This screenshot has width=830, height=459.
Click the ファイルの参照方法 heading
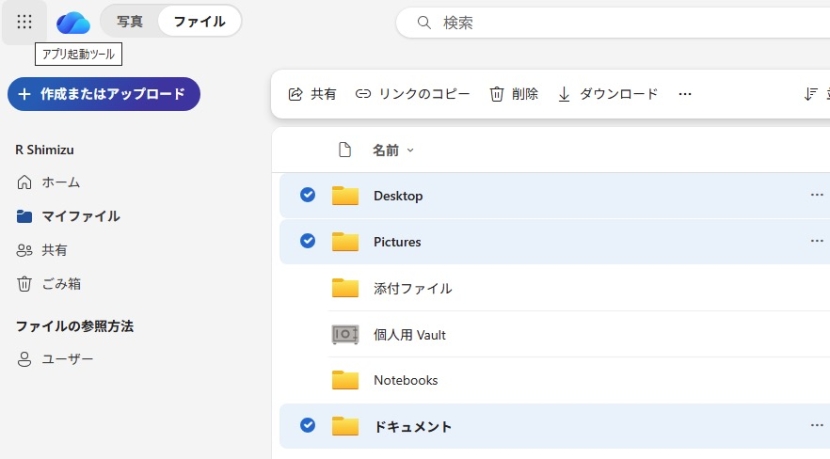click(x=75, y=326)
